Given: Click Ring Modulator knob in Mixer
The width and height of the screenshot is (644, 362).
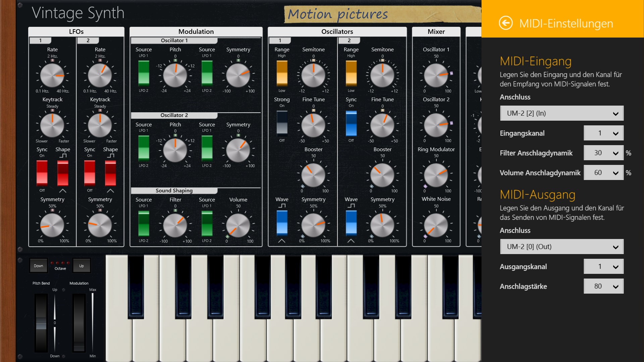Looking at the screenshot, I should (x=436, y=175).
